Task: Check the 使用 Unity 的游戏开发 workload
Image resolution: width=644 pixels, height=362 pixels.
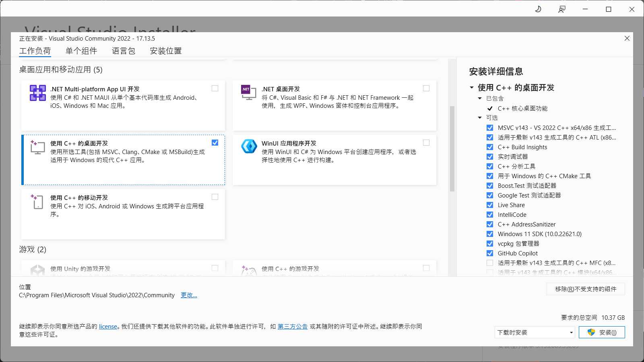Action: [215, 268]
